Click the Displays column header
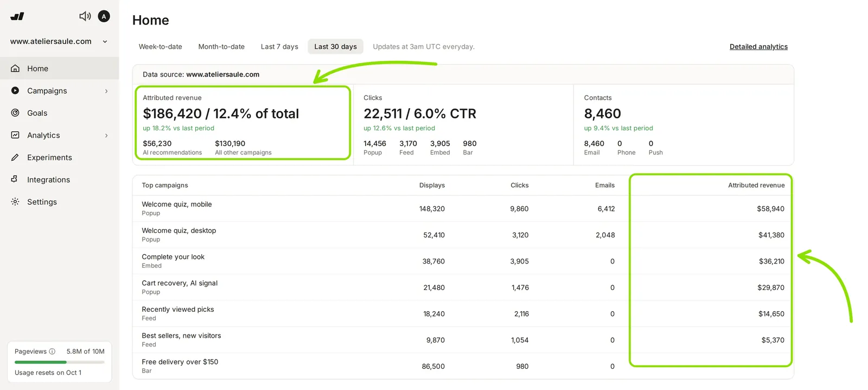The image size is (868, 390). coord(432,185)
